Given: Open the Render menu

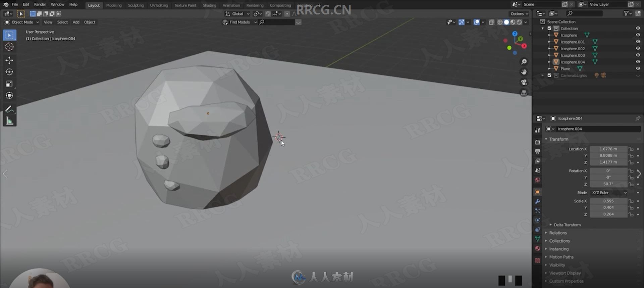Looking at the screenshot, I should tap(40, 4).
